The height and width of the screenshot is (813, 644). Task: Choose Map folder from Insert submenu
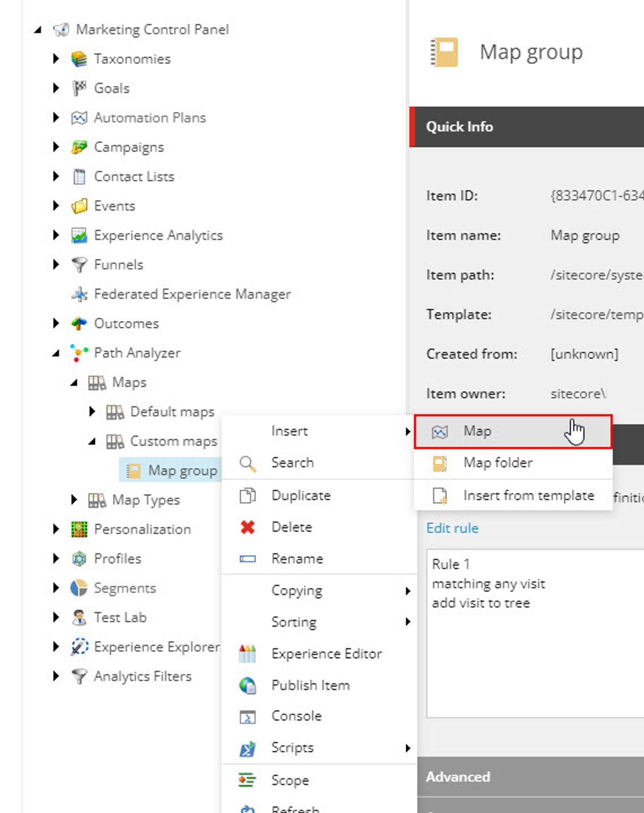[513, 463]
